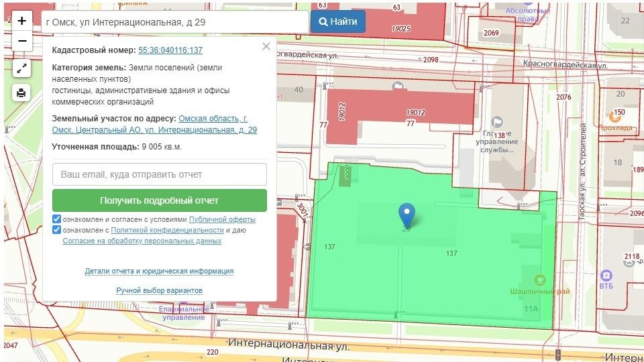The image size is (644, 362).
Task: Click the Прохлада place icon
Action: click(615, 116)
